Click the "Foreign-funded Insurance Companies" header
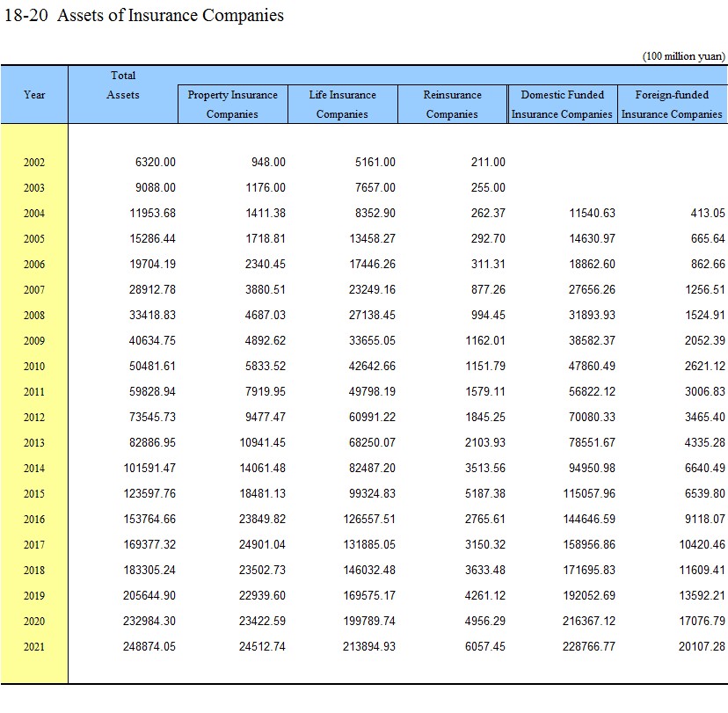The width and height of the screenshot is (728, 713). 672,104
